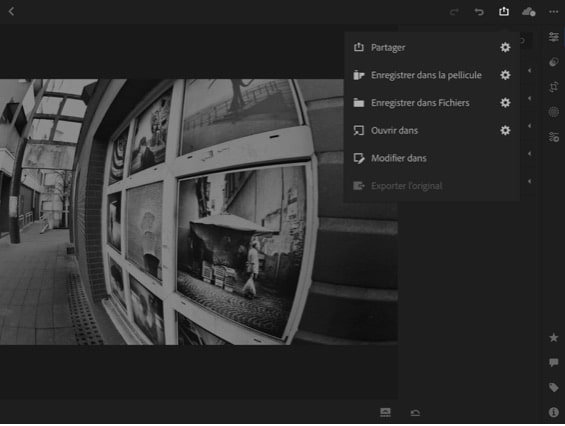This screenshot has width=565, height=426.
Task: Open the three-dot more options menu
Action: (x=554, y=12)
